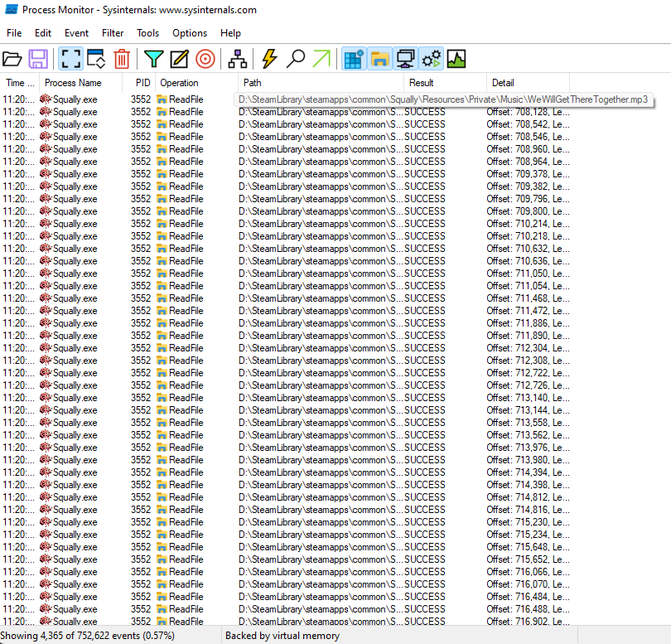Screen dimensions: 671x644
Task: Show the Process Tree icon
Action: coord(237,59)
